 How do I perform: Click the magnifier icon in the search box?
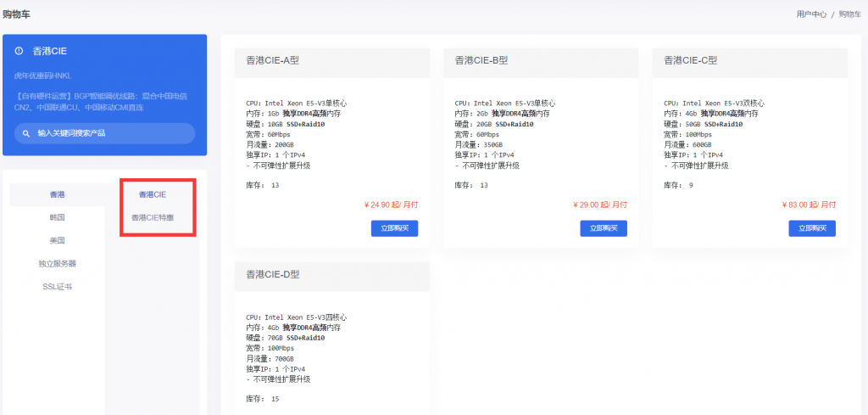pyautogui.click(x=26, y=133)
